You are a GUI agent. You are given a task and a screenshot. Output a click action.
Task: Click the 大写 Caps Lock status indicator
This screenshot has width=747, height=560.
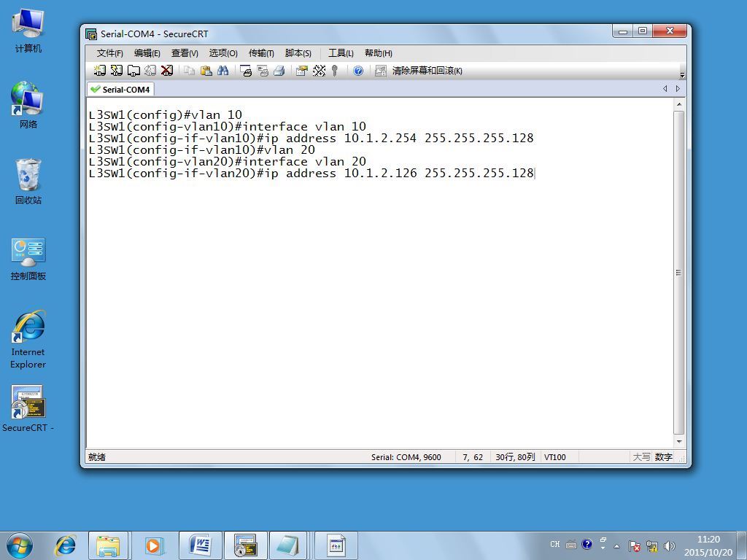(641, 457)
